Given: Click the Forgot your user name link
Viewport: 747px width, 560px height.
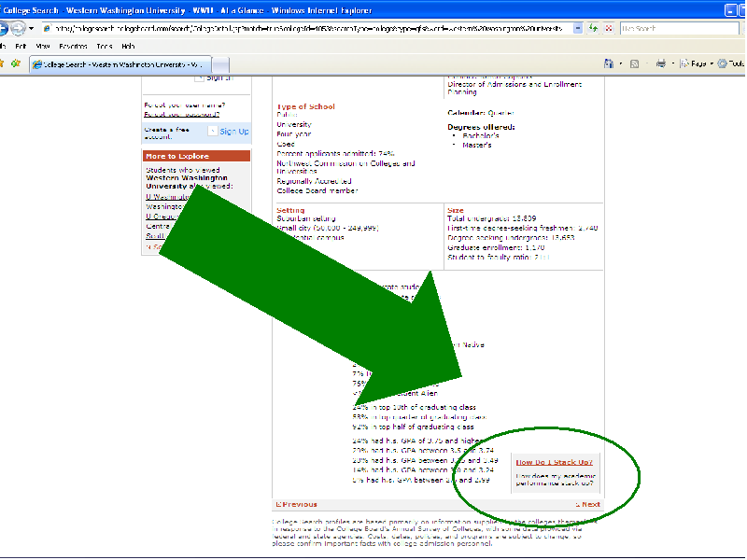Looking at the screenshot, I should click(185, 105).
